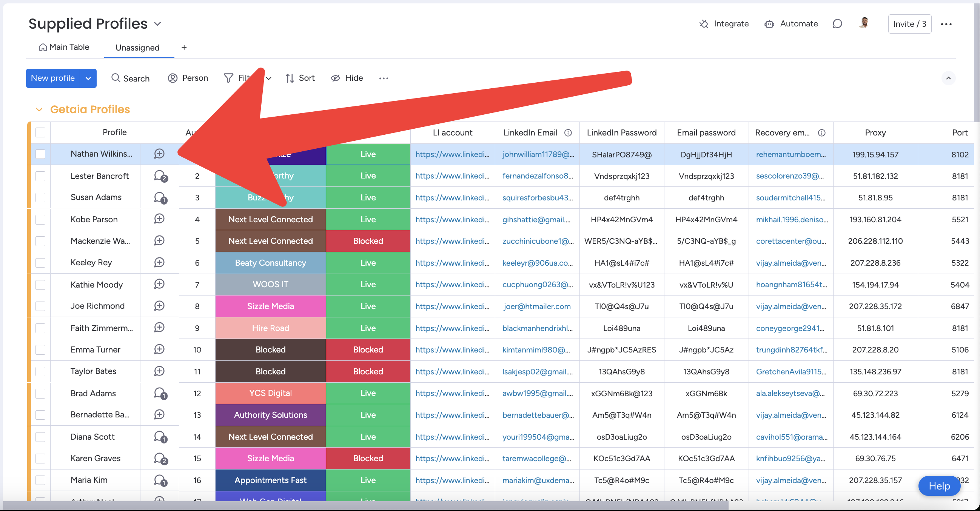
Task: Collapse the Getaia Profiles group
Action: tap(39, 109)
